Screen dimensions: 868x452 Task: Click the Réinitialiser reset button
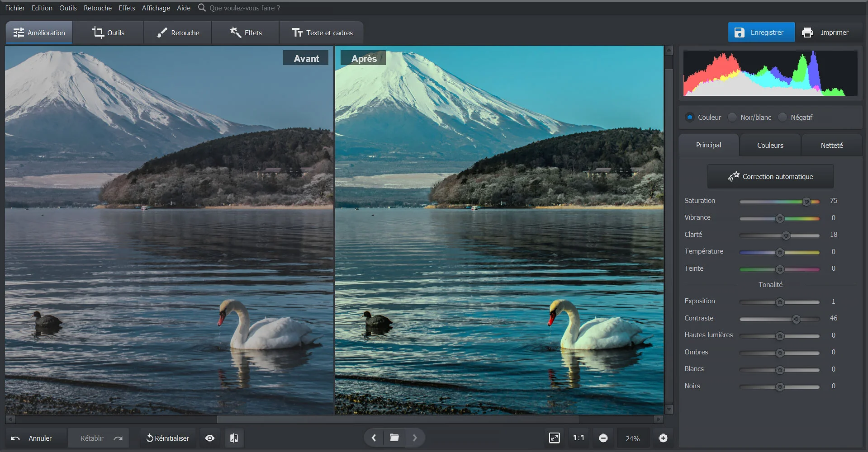168,438
